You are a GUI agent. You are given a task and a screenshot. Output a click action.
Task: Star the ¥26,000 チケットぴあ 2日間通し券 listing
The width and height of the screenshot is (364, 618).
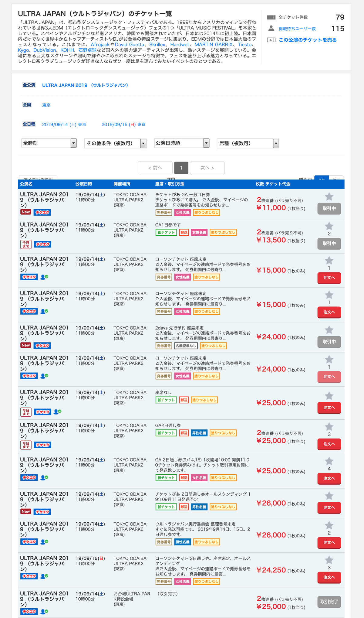coord(329,496)
